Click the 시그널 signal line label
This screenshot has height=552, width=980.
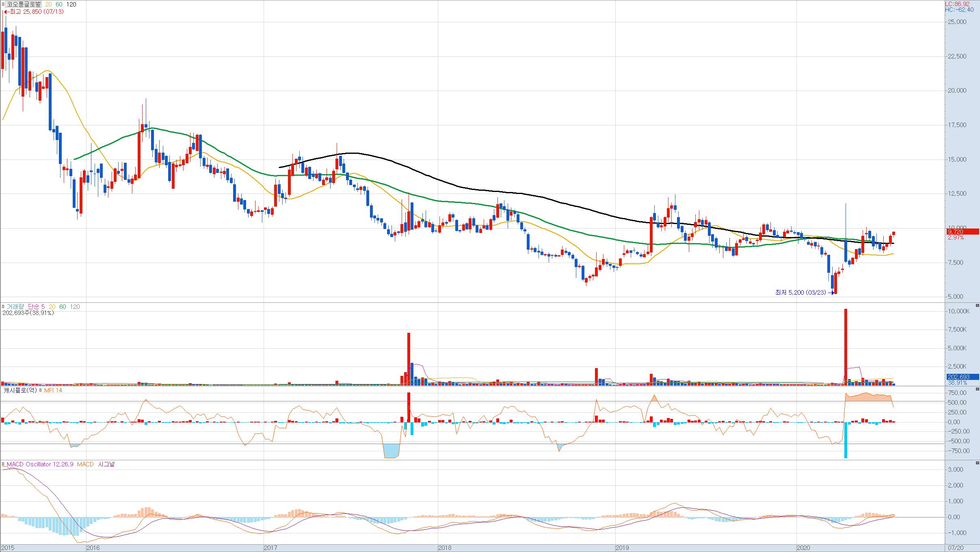(x=106, y=464)
